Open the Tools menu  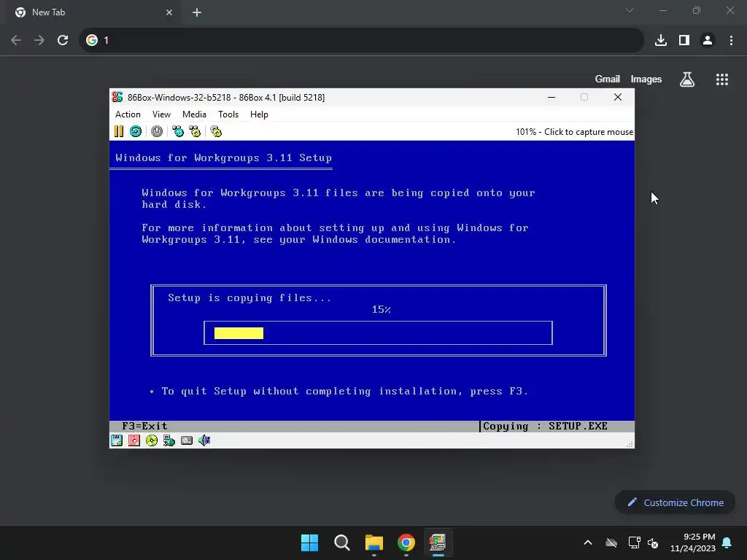[228, 114]
